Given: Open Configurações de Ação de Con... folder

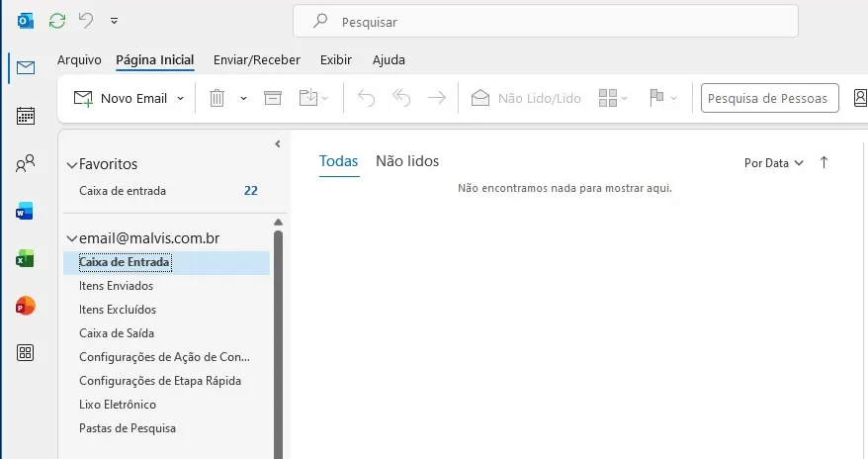Looking at the screenshot, I should (x=166, y=357).
